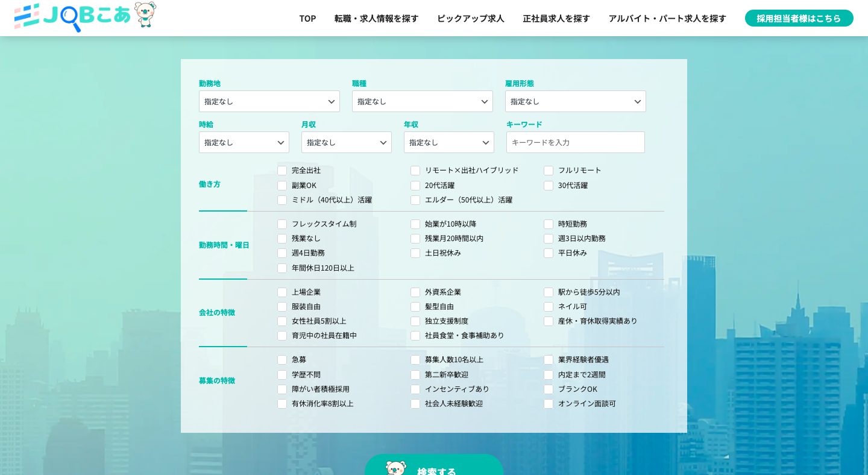Check the 髪型自由 checkbox
The image size is (868, 475).
coord(415,307)
